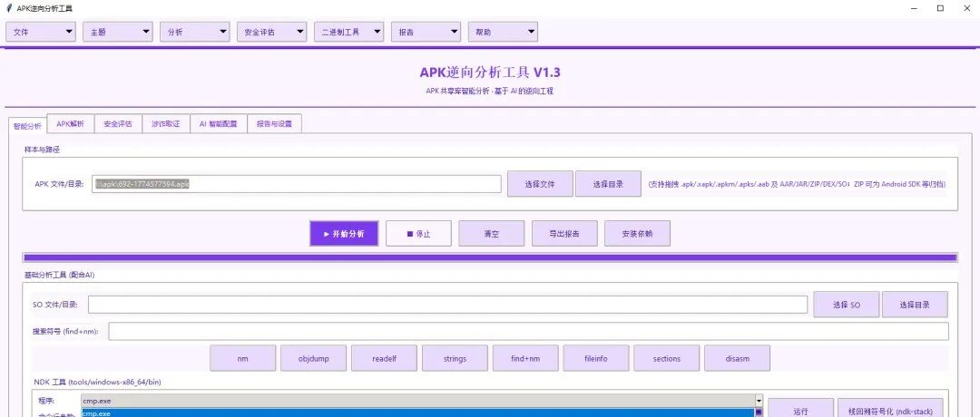Switch to the AI 智能配置 tab

(219, 123)
